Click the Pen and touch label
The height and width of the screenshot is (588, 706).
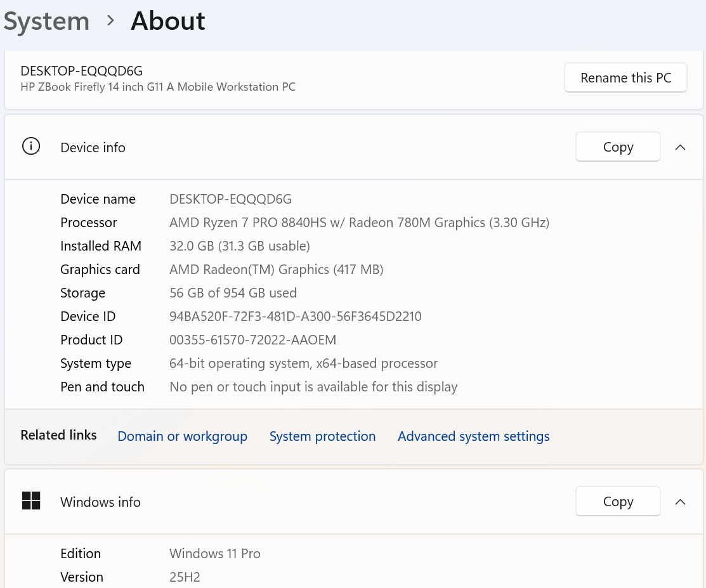click(102, 387)
